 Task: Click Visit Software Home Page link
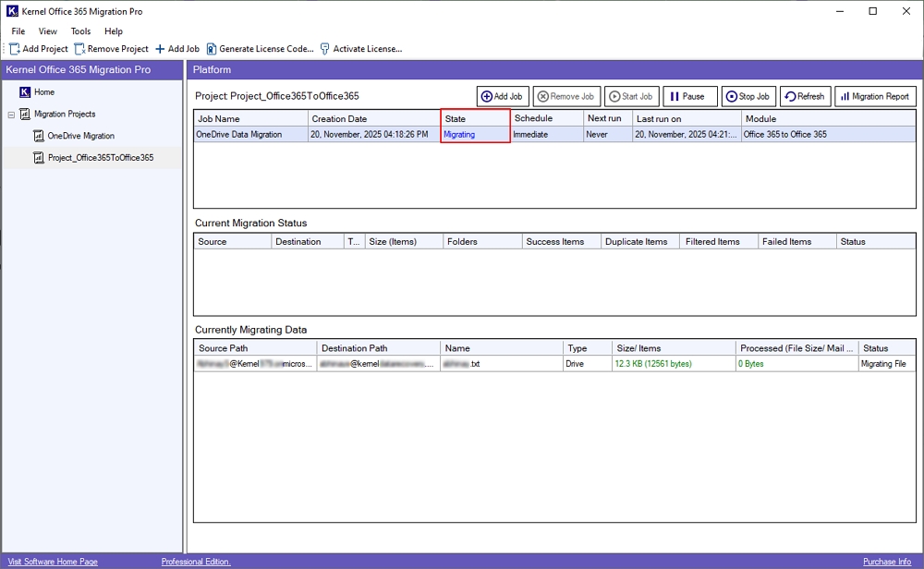coord(52,561)
